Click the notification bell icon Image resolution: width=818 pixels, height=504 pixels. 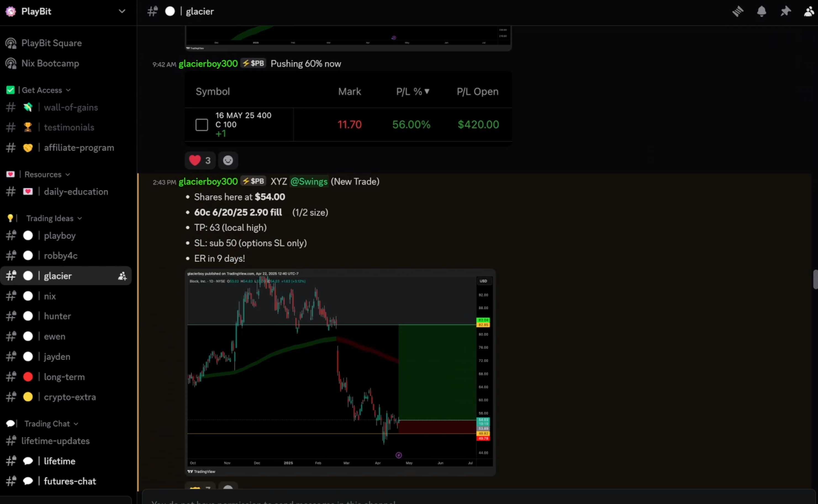click(761, 11)
